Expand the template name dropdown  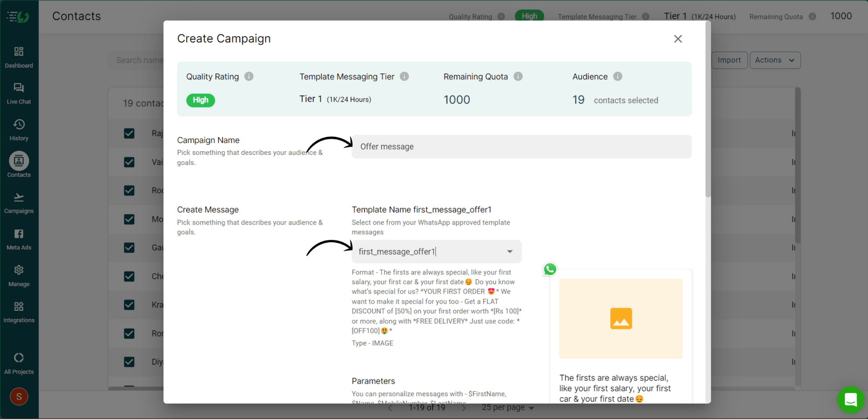tap(509, 252)
